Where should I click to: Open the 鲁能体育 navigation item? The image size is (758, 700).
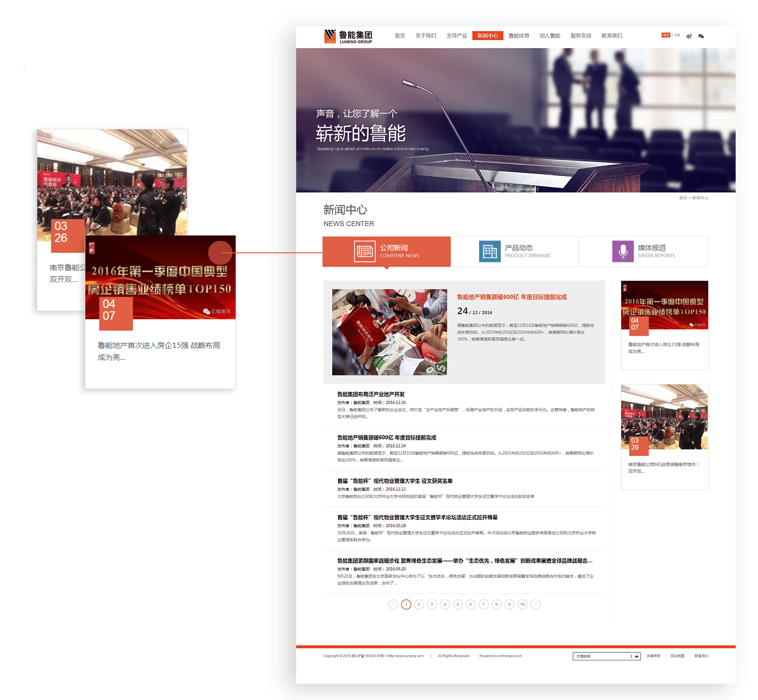(519, 36)
